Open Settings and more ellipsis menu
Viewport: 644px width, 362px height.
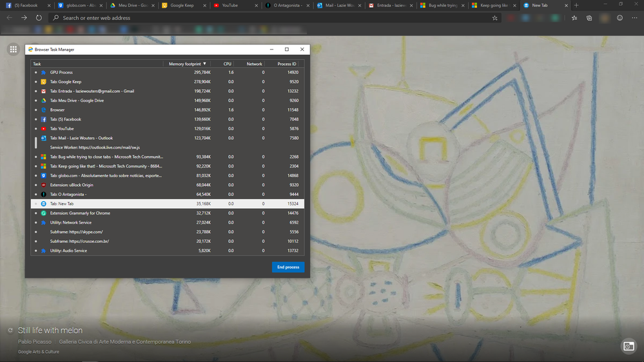coord(634,17)
